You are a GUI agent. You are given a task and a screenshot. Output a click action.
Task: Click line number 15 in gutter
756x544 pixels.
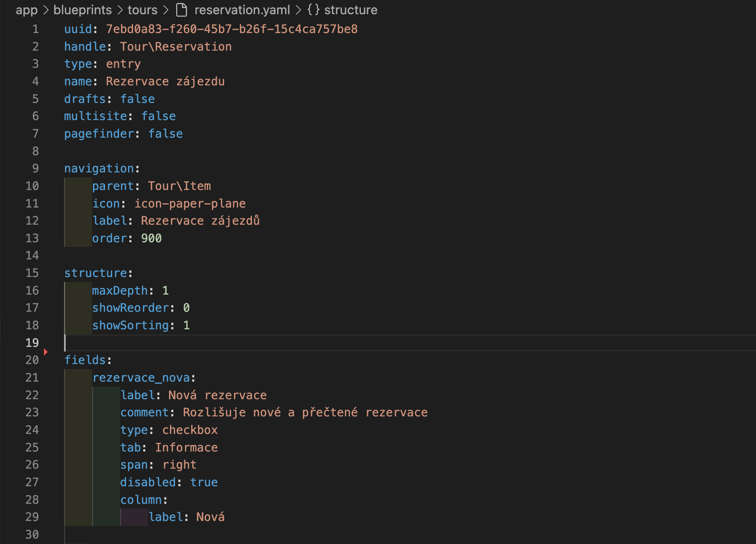click(x=32, y=273)
